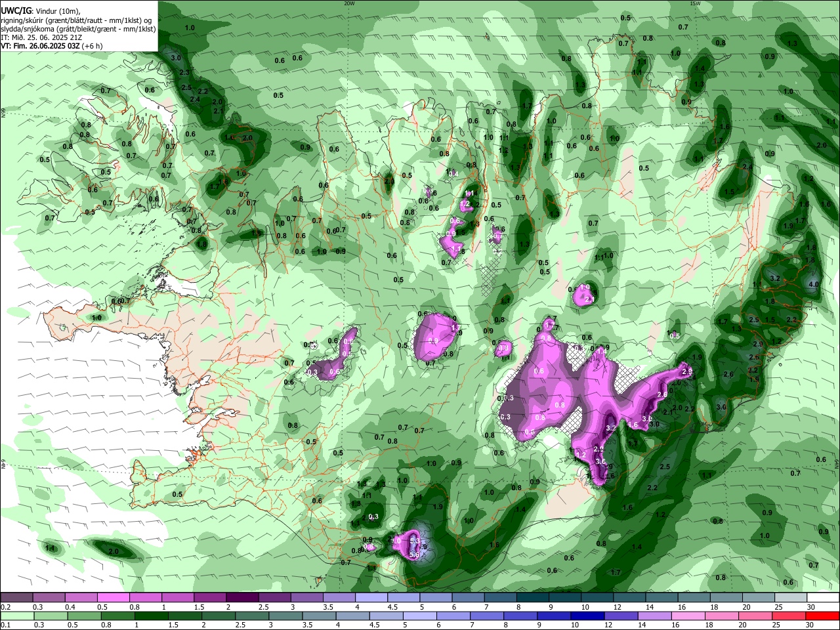Pick the 7 periwinkle rain legend swatch

coord(487,616)
